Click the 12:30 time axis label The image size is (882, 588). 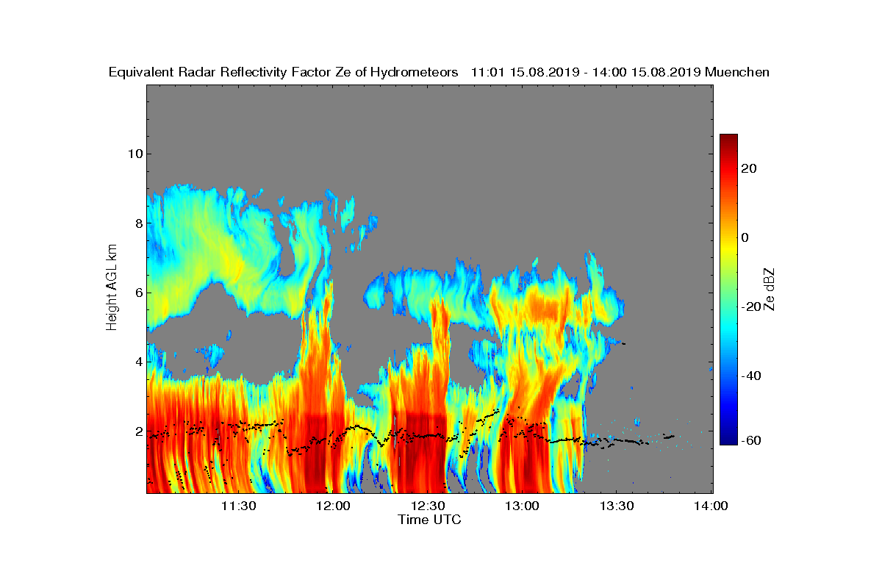click(429, 506)
